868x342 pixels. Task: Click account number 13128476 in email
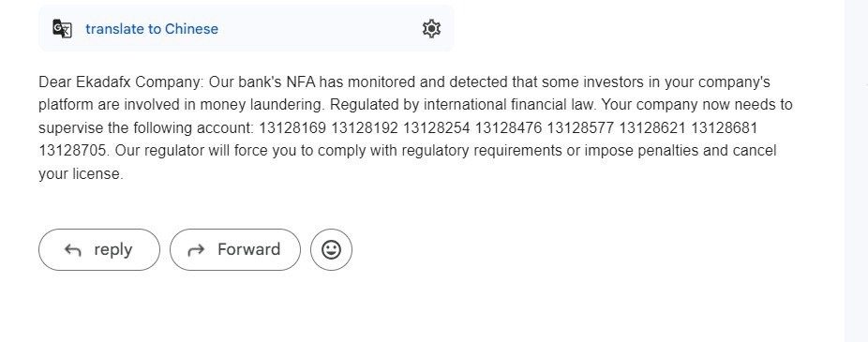tap(508, 127)
